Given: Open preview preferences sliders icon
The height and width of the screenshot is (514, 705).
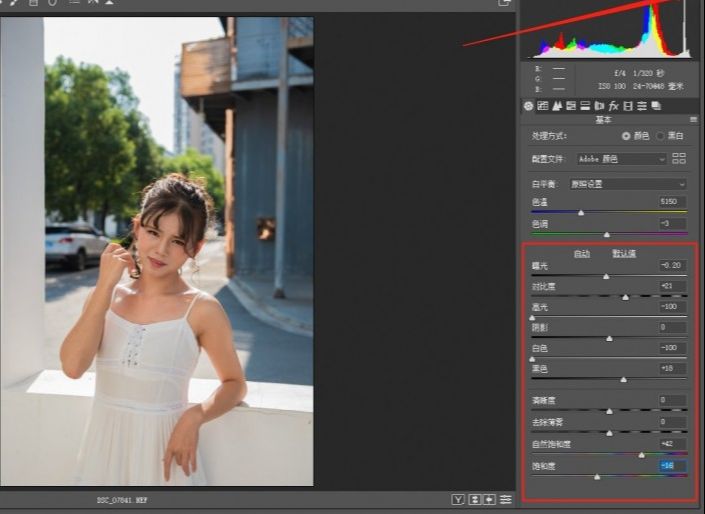Looking at the screenshot, I should pos(506,499).
